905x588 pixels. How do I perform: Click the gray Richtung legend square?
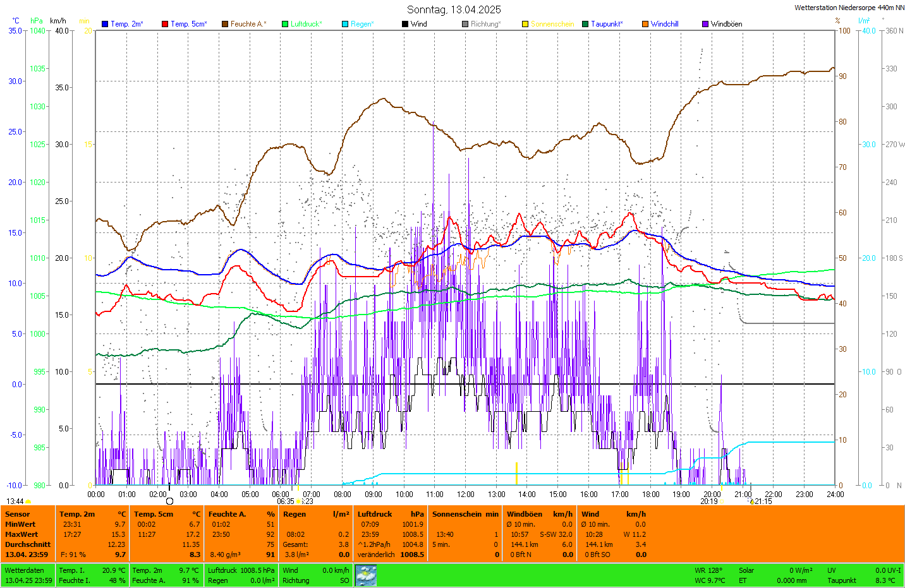click(465, 24)
